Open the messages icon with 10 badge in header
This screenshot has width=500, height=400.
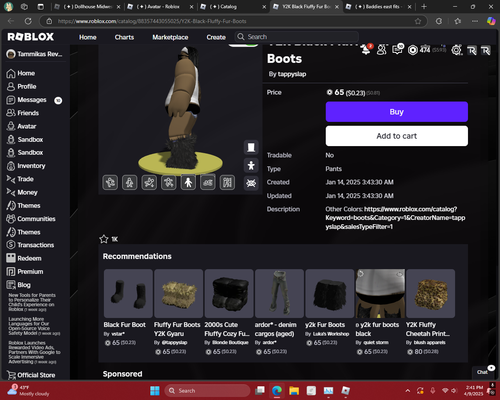pyautogui.click(x=397, y=50)
